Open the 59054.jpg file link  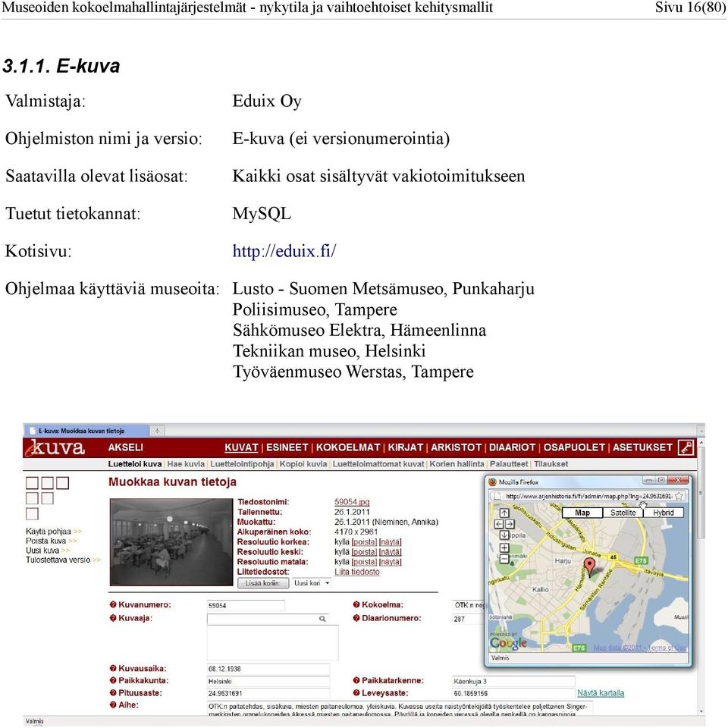click(352, 502)
